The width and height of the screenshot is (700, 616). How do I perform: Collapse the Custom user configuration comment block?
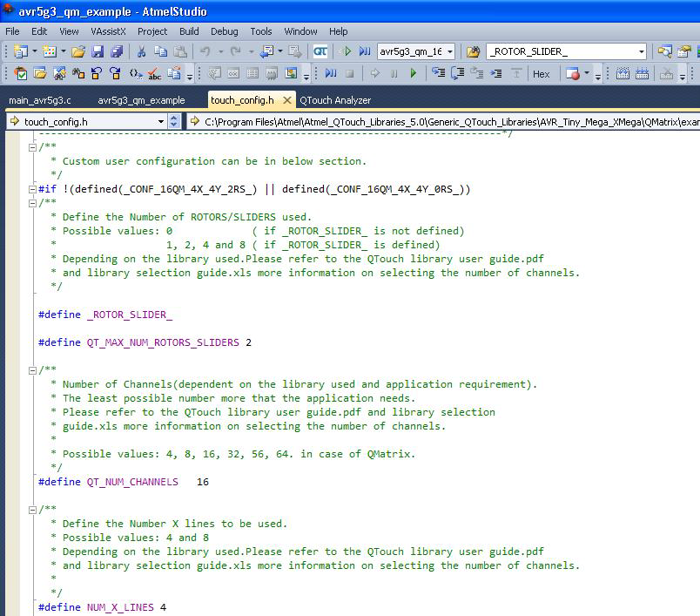tap(32, 147)
